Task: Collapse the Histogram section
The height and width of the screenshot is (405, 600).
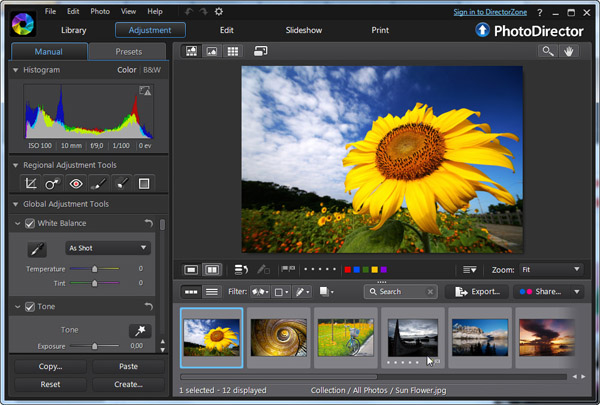Action: [15, 70]
